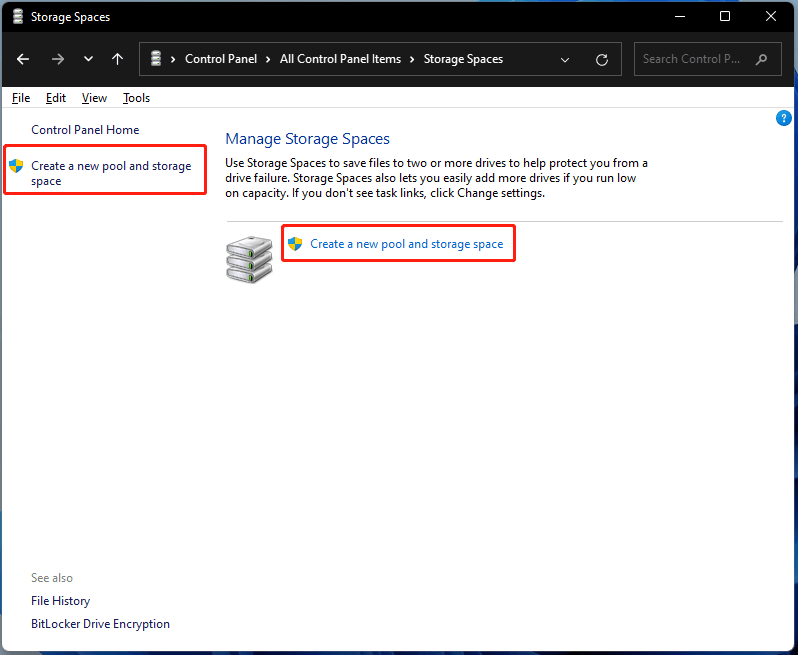Expand chevron before Control Panel breadcrumb
Screen dimensions: 798x655
173,60
